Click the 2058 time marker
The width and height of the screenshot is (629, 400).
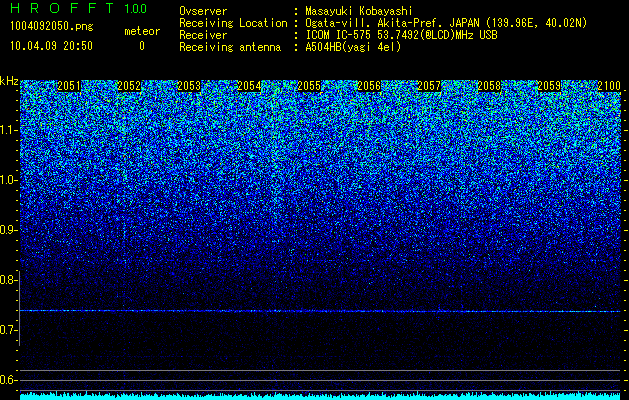[x=489, y=86]
